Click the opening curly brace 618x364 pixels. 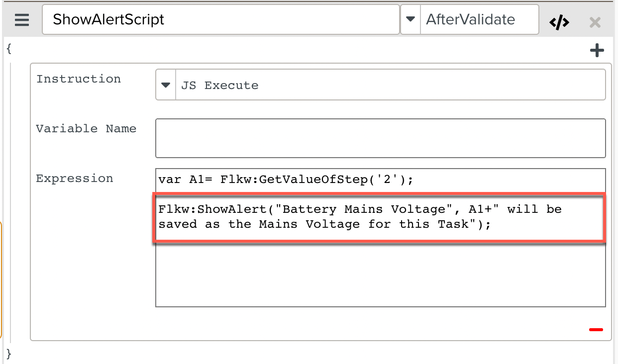[8, 48]
